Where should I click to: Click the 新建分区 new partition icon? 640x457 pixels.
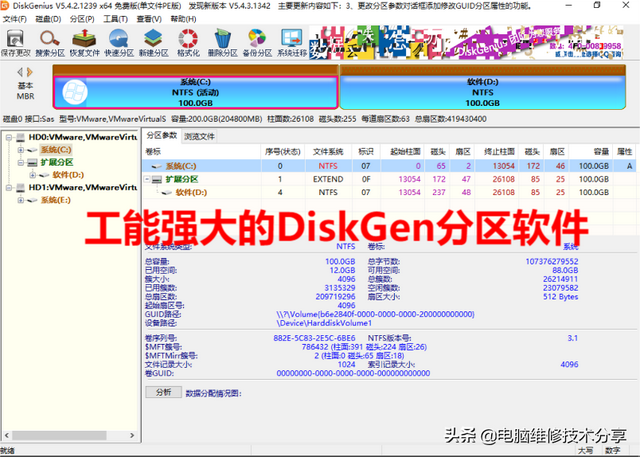(x=153, y=43)
